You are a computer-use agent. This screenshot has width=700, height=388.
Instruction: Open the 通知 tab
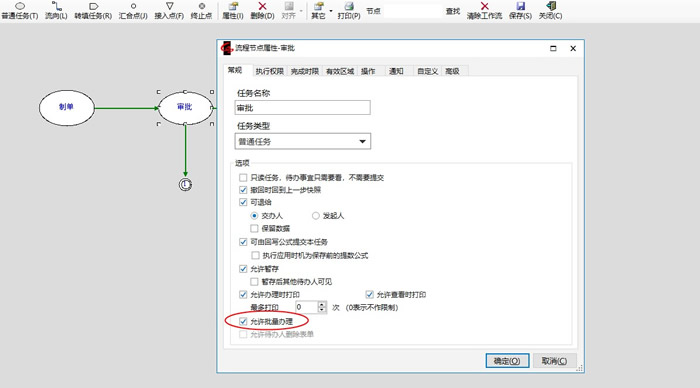pos(396,71)
